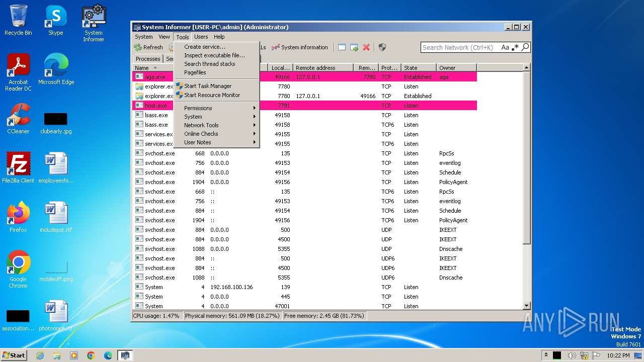Toggle regex search option icon

[515, 47]
